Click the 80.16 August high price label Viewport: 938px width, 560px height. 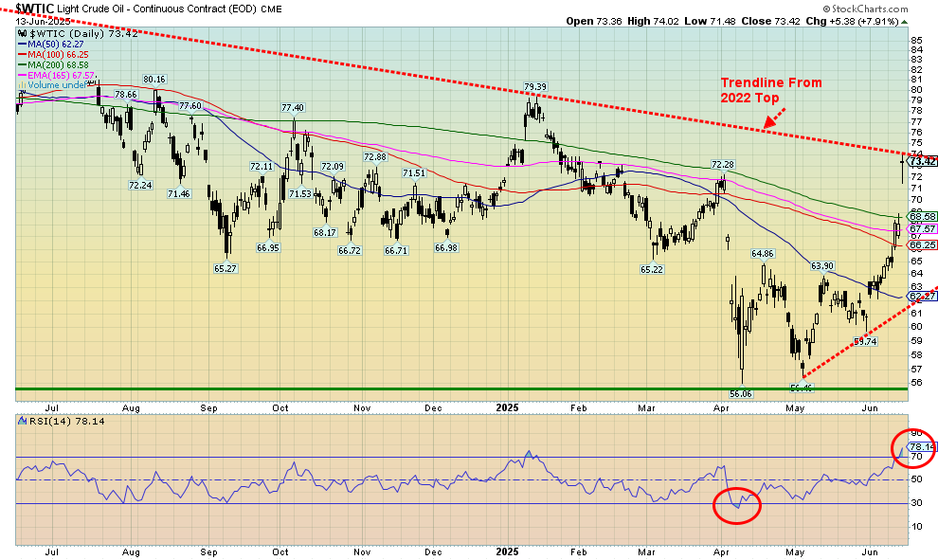tap(154, 79)
